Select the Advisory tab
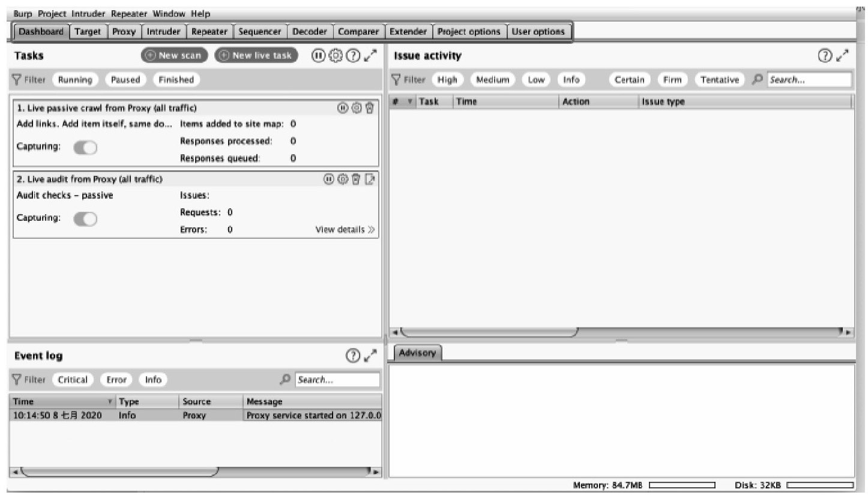 (x=417, y=353)
